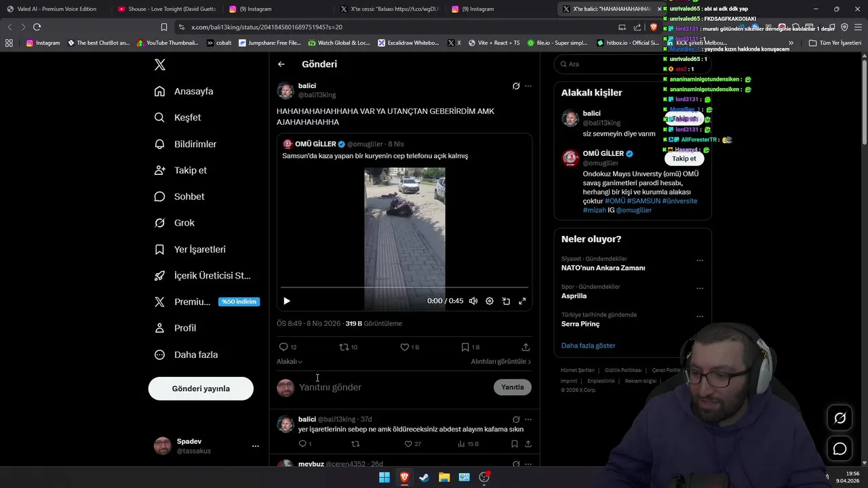Image resolution: width=868 pixels, height=488 pixels.
Task: Open Takip et in sidebar
Action: tap(180, 170)
